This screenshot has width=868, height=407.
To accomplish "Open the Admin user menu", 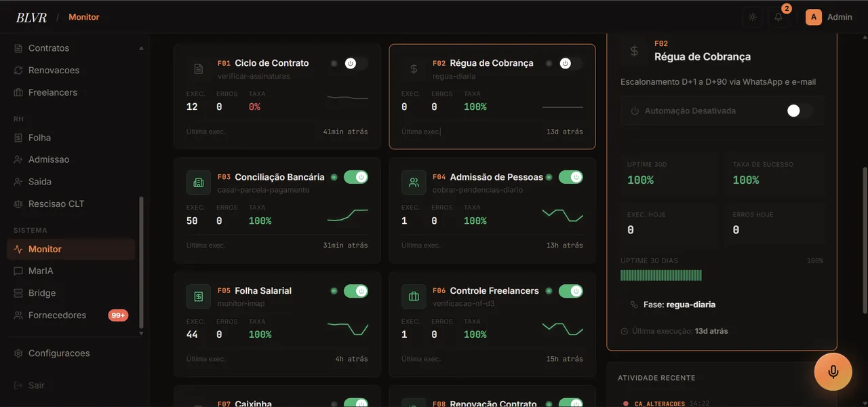I will click(829, 17).
